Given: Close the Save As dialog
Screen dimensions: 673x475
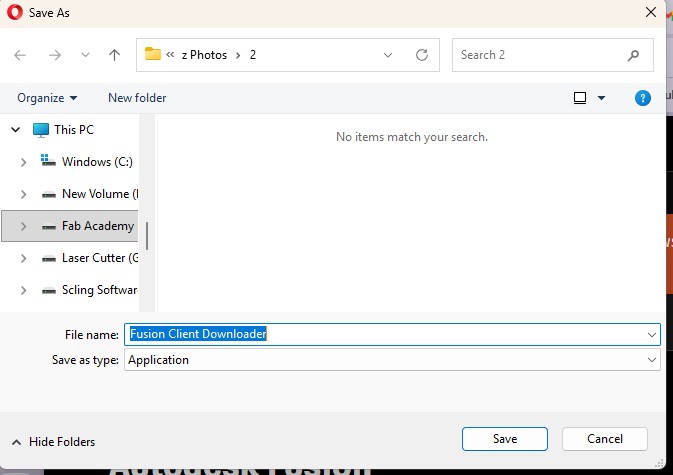Looking at the screenshot, I should (651, 12).
